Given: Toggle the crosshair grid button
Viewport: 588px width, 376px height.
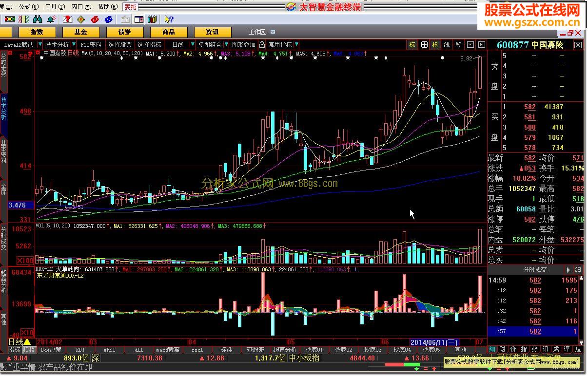Looking at the screenshot, I should pos(424,45).
